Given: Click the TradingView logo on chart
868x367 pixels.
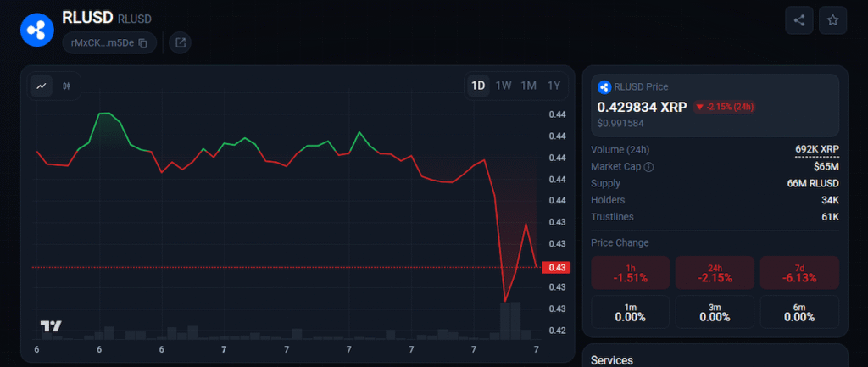Looking at the screenshot, I should (x=51, y=326).
